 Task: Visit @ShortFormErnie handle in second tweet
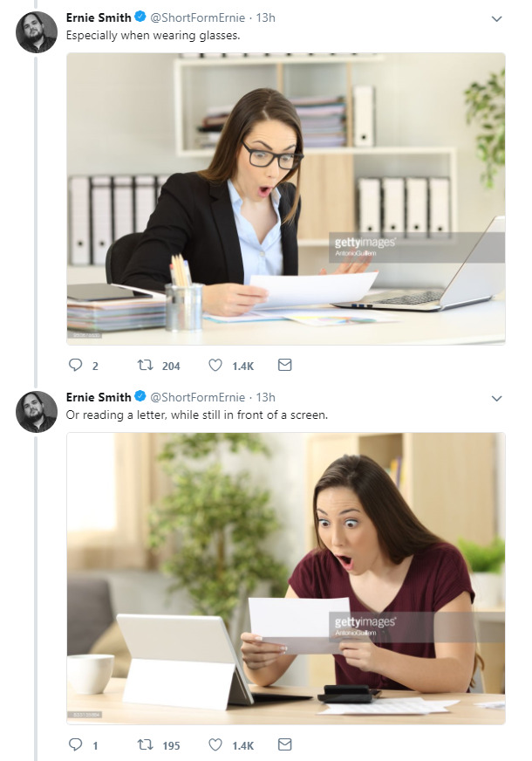tap(198, 397)
